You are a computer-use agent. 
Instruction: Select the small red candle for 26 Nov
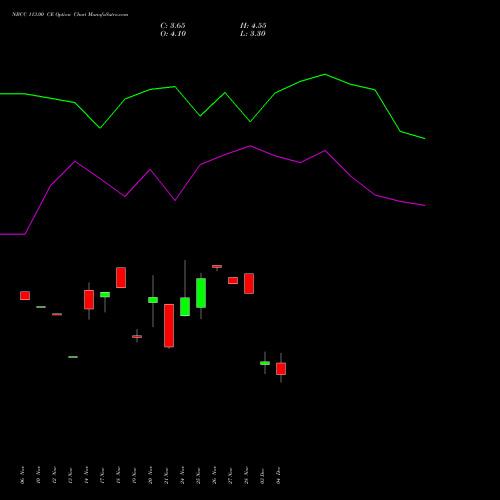pyautogui.click(x=217, y=266)
